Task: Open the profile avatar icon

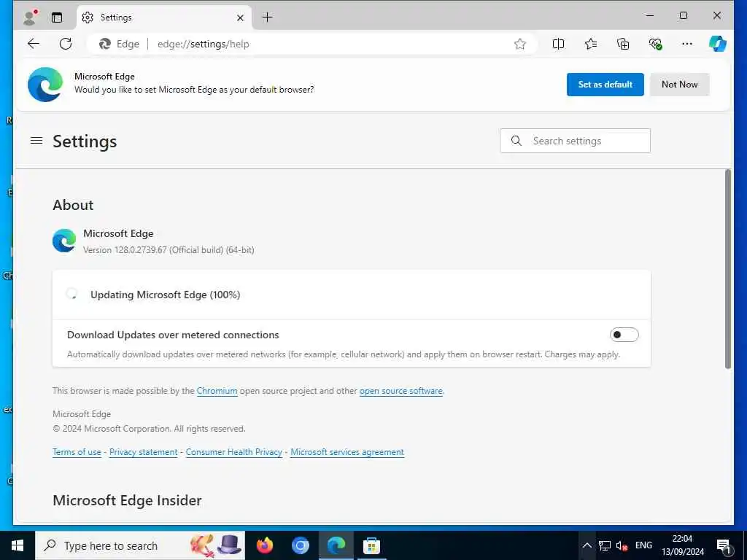Action: [30, 17]
